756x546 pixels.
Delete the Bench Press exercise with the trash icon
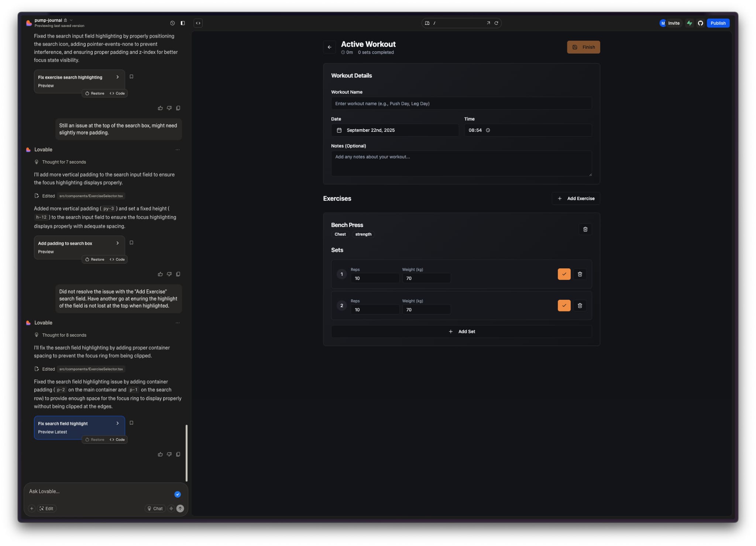[585, 229]
